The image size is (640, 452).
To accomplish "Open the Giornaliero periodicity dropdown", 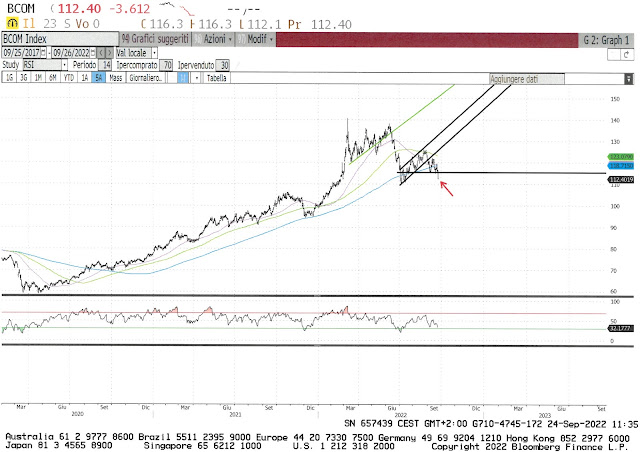I will point(146,78).
